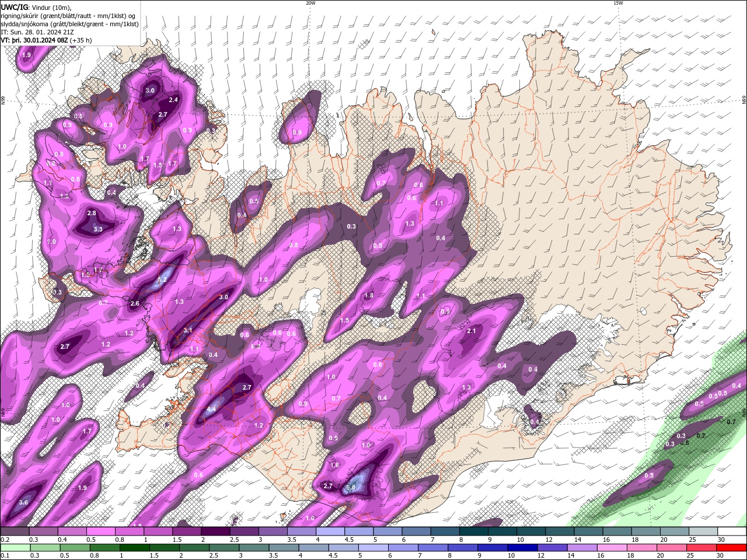Click the '0.2' label on the upper legend row
This screenshot has height=560, width=747.
(5, 540)
